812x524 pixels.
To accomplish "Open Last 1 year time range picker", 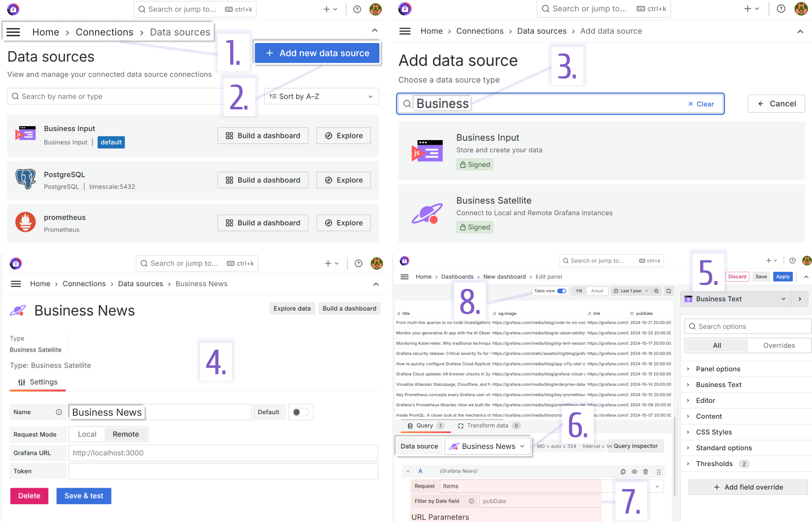I will pos(631,291).
